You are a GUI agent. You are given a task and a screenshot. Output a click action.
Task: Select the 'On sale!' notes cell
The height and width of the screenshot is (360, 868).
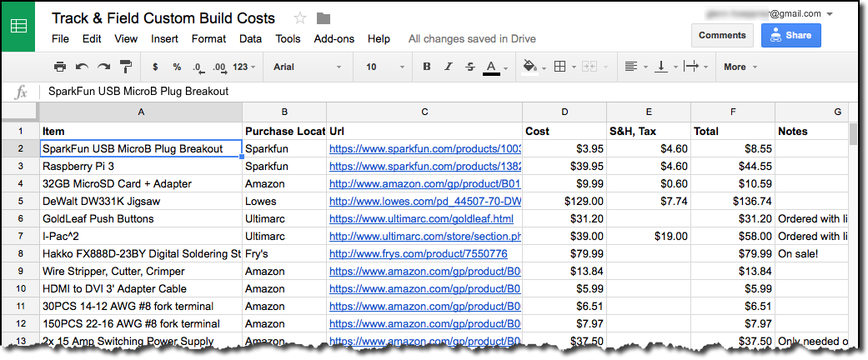tap(811, 254)
